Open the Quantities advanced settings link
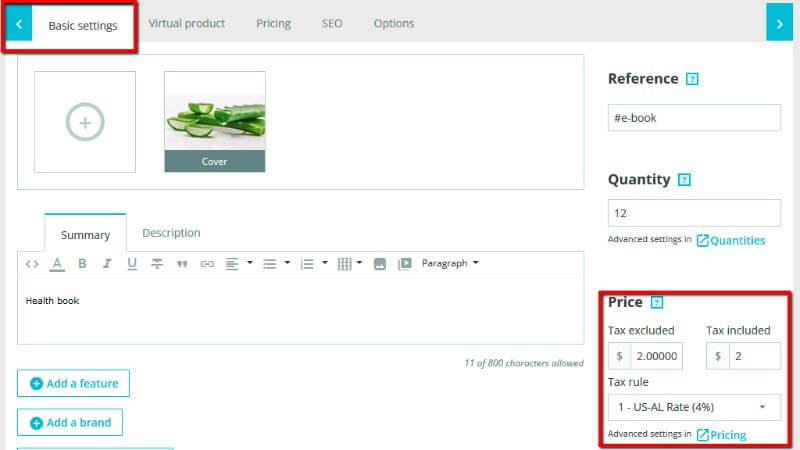800x450 pixels. (731, 240)
